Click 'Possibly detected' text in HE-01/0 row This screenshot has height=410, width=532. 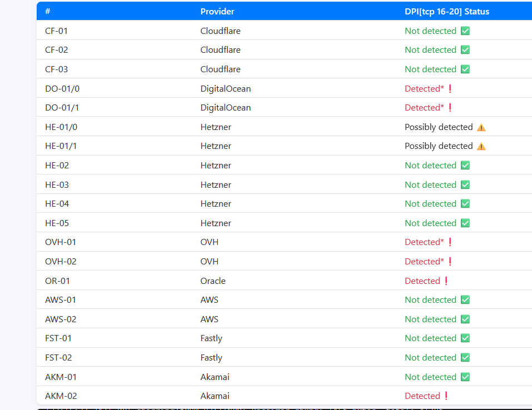click(439, 127)
